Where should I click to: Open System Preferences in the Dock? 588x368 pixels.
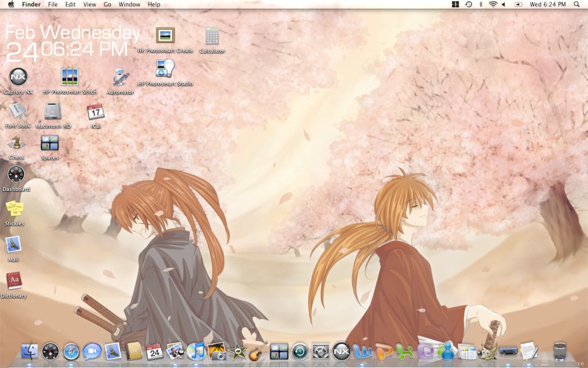pyautogui.click(x=320, y=352)
